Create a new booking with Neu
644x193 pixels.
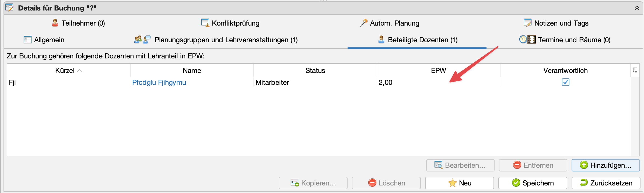pyautogui.click(x=459, y=183)
